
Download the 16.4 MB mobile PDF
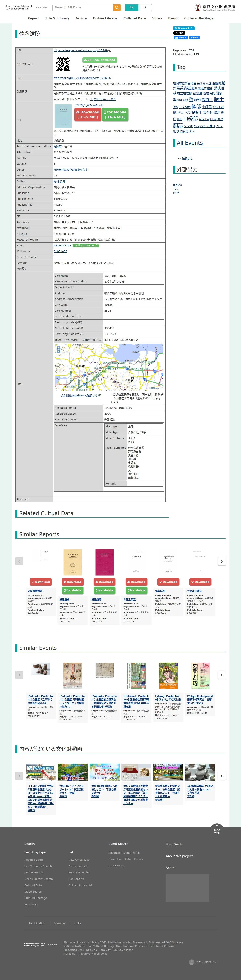click(x=115, y=114)
